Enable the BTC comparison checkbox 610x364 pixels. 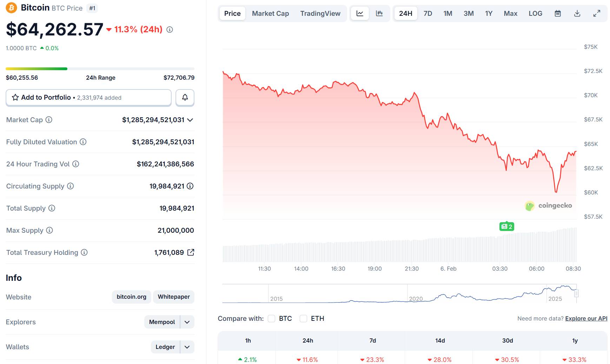pos(271,318)
